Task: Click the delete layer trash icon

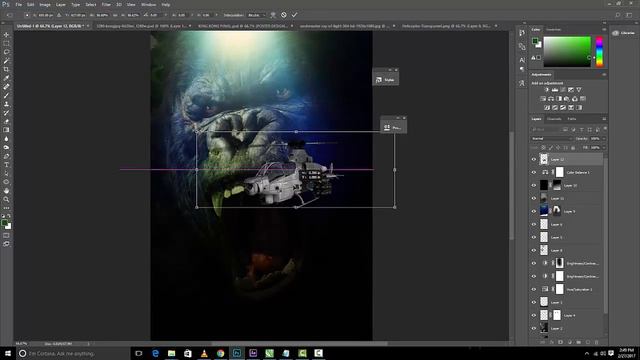Action: 596,342
